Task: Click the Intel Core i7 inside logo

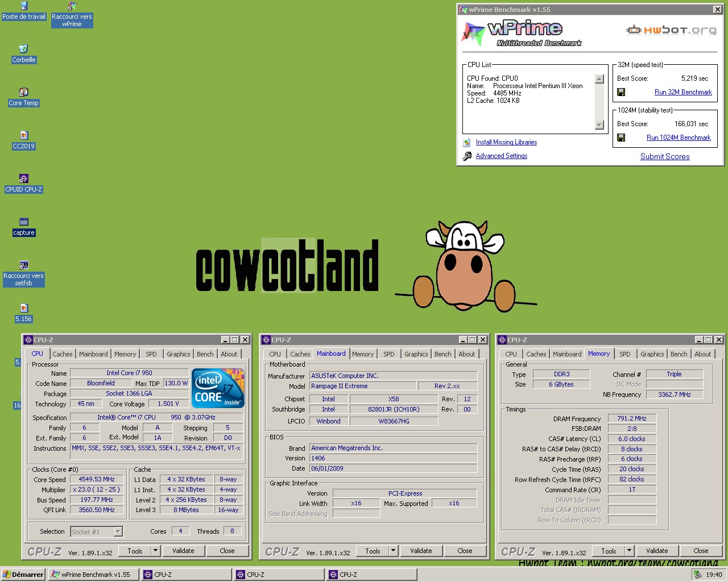Action: 218,388
